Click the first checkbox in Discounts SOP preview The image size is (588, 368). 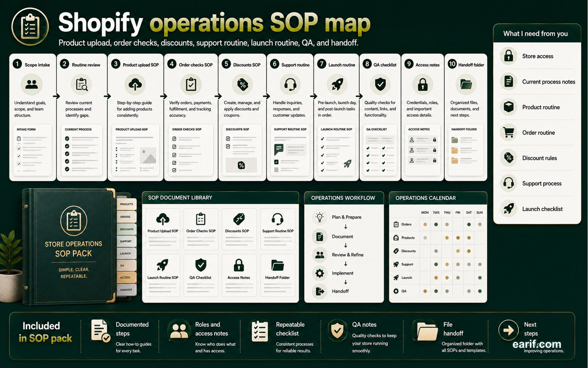pyautogui.click(x=228, y=139)
